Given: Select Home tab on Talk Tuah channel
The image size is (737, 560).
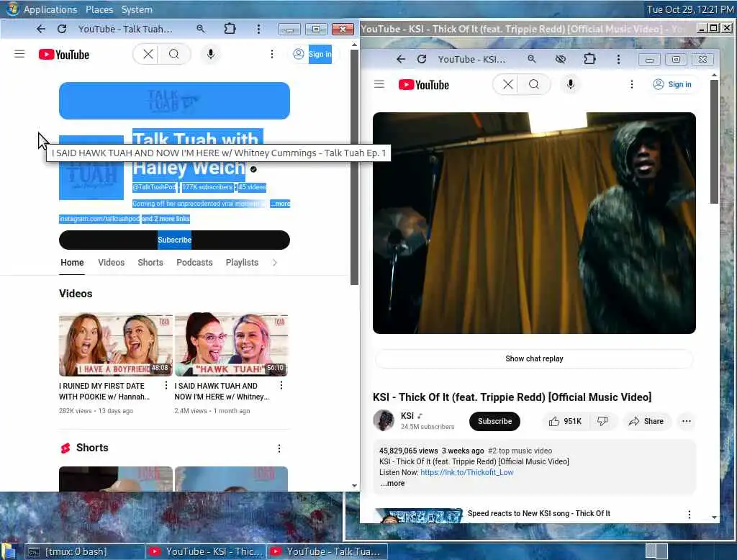Looking at the screenshot, I should [72, 263].
